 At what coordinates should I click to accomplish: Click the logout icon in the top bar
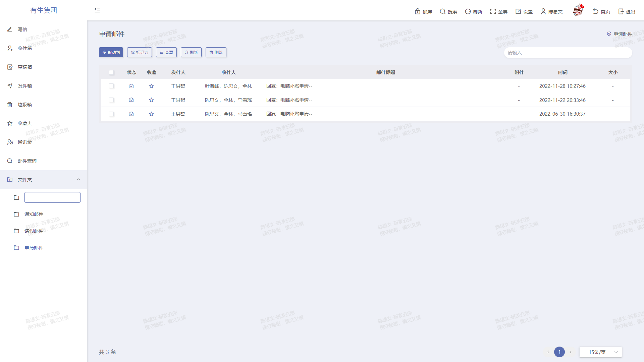(621, 11)
